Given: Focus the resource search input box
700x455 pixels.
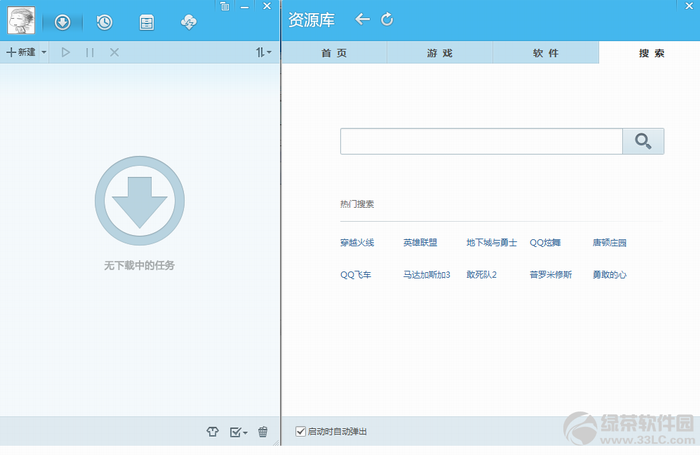Looking at the screenshot, I should click(x=481, y=142).
